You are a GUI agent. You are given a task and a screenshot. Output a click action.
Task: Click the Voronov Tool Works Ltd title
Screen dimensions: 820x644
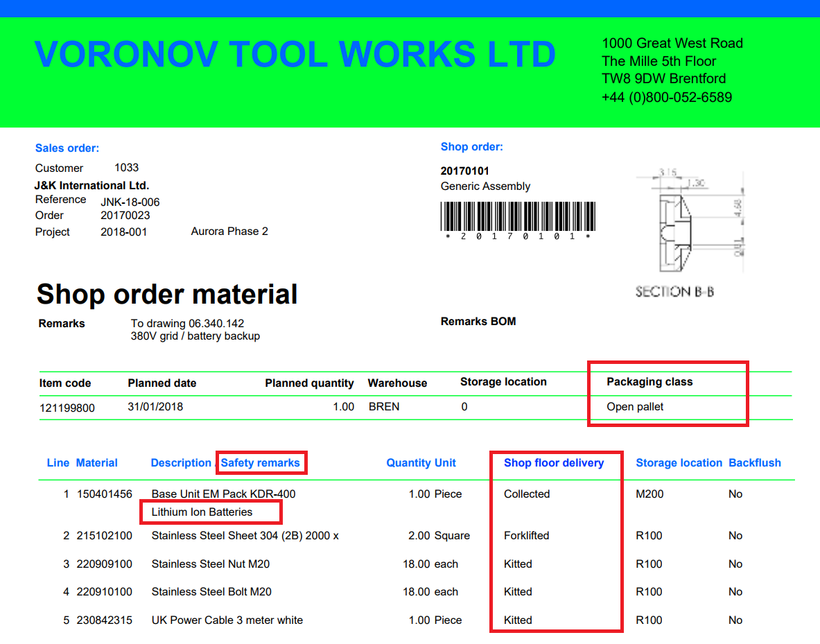[295, 55]
